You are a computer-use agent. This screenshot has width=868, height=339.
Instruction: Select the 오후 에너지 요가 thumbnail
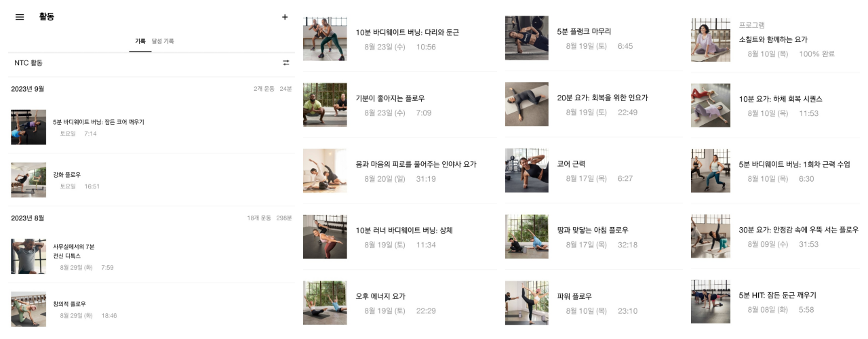tap(325, 303)
